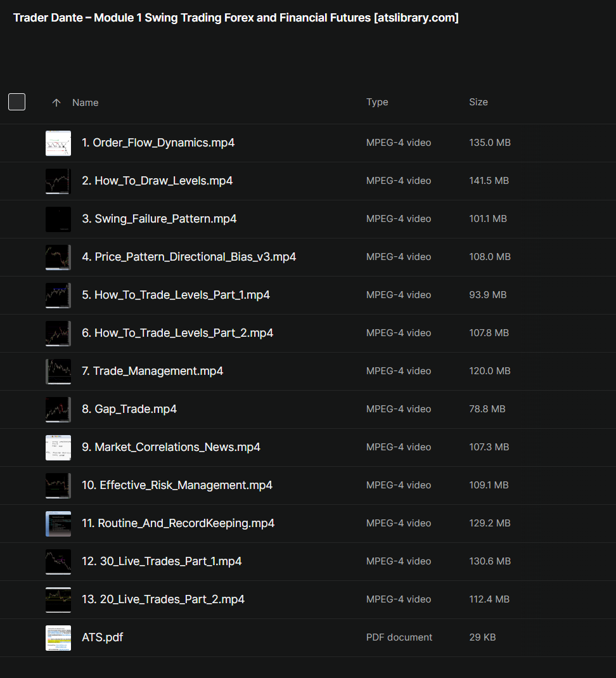Open the ATS.pdf document thumbnail
Screen dimensions: 616x678
pyautogui.click(x=58, y=638)
